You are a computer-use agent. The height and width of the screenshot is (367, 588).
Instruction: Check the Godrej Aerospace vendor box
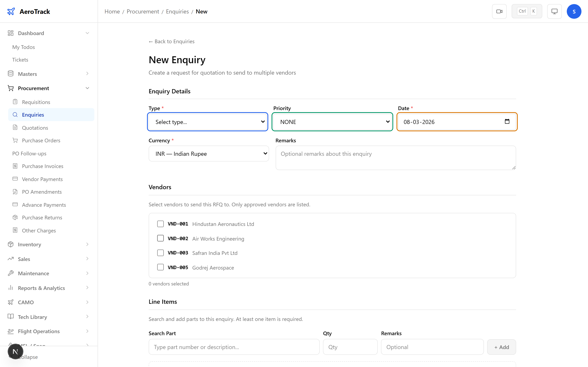160,267
